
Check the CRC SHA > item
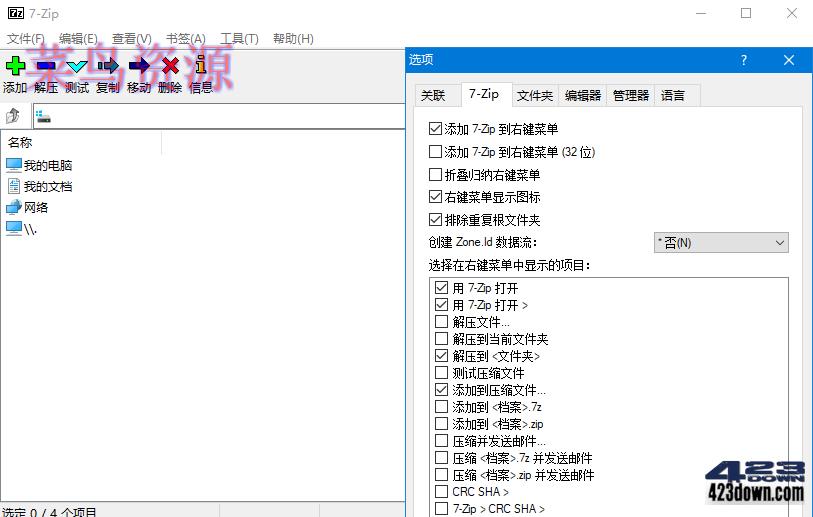[441, 492]
